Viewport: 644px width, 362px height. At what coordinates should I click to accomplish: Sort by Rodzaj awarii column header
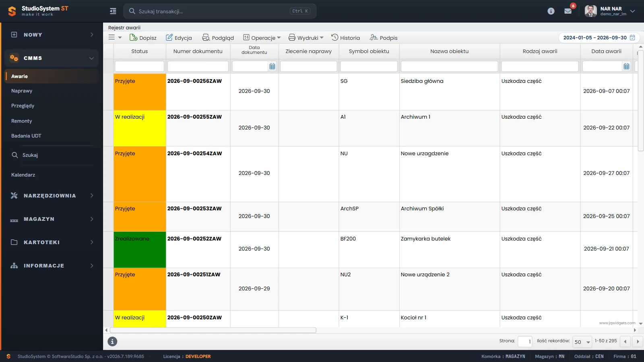[x=540, y=51]
